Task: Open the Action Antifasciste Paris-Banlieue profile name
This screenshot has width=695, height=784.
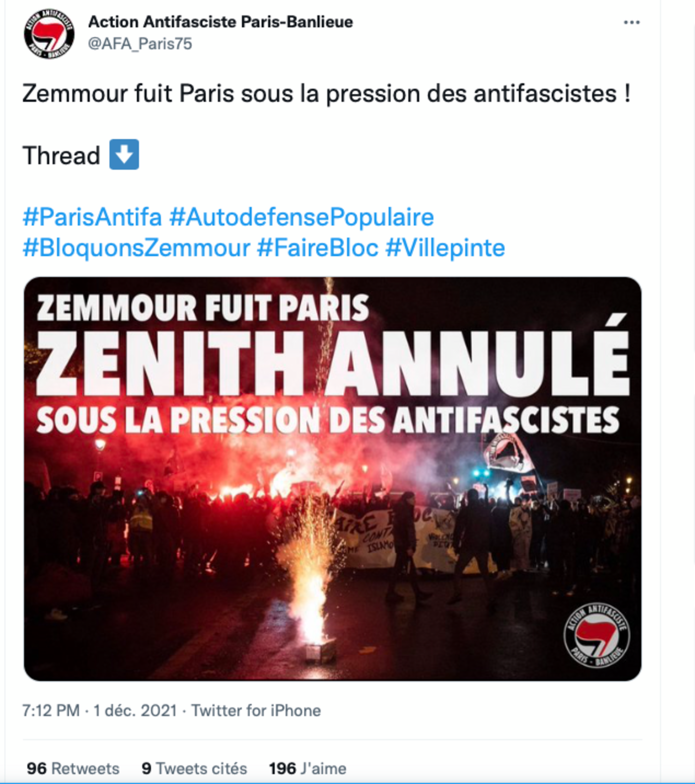Action: 221,22
